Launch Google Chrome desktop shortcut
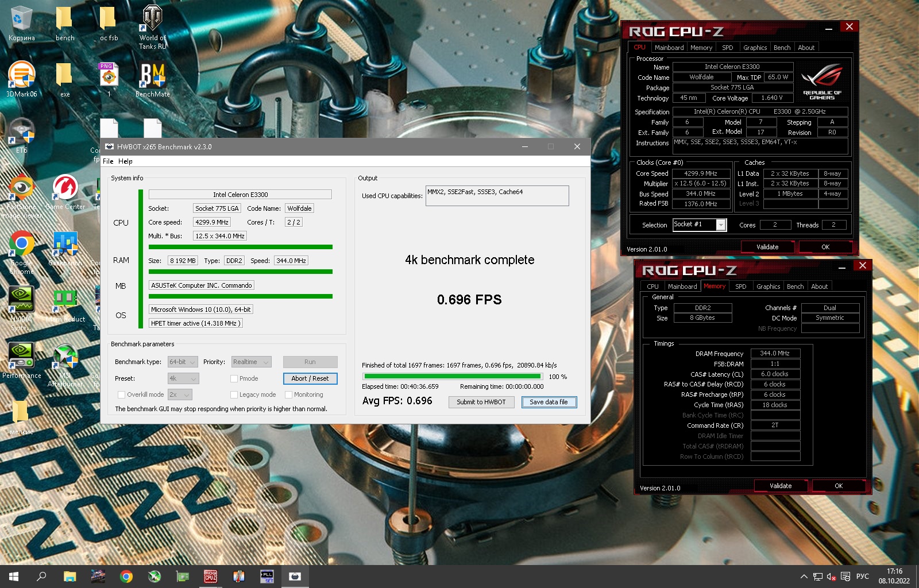 (x=21, y=253)
